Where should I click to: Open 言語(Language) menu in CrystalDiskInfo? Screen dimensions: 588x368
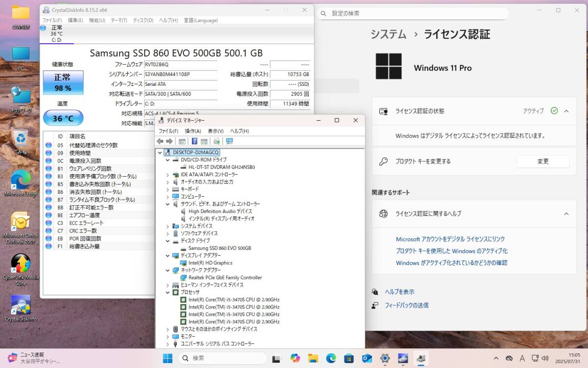pos(201,20)
